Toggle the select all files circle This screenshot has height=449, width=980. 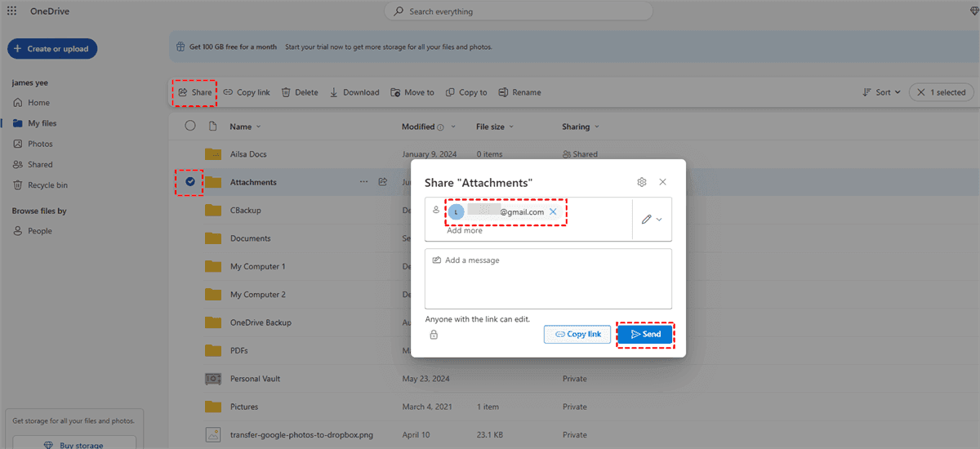point(190,126)
